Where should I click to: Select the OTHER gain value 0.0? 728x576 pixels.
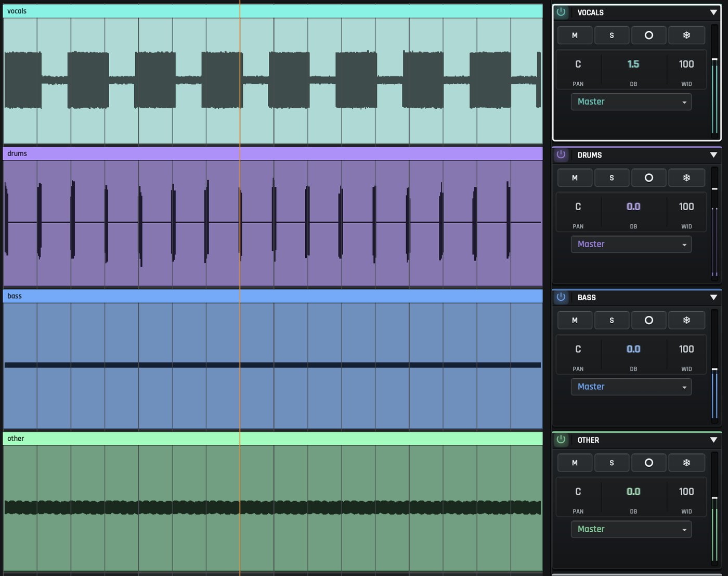tap(633, 492)
